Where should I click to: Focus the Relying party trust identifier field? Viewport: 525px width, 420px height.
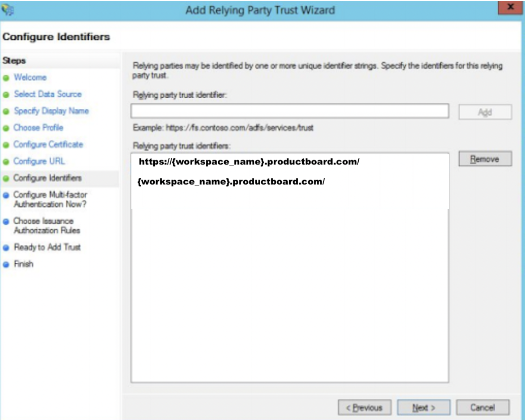click(x=290, y=111)
